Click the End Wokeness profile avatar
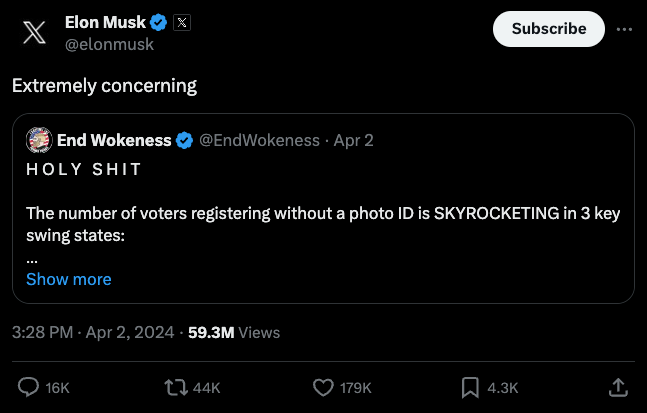The width and height of the screenshot is (647, 413). point(38,140)
